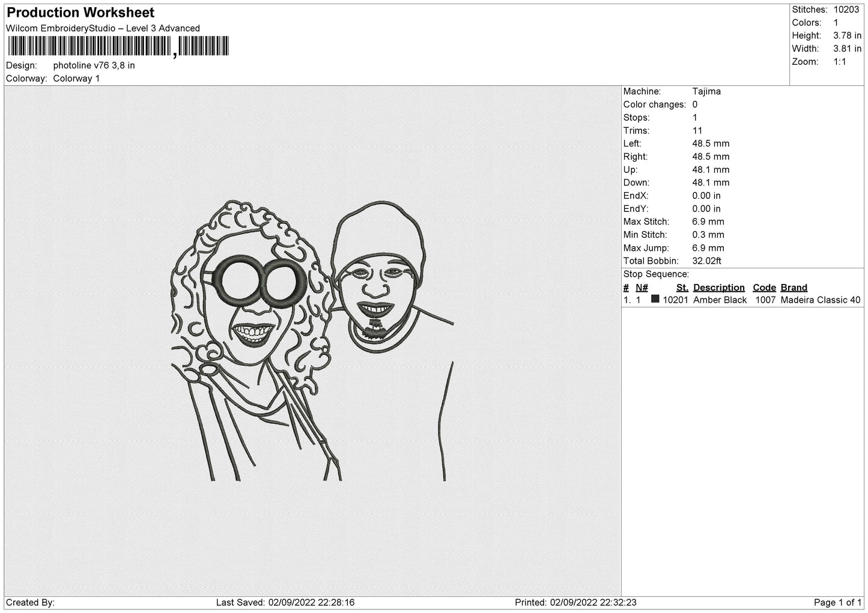Click the Machine value Tajima
The height and width of the screenshot is (613, 868).
pyautogui.click(x=706, y=91)
